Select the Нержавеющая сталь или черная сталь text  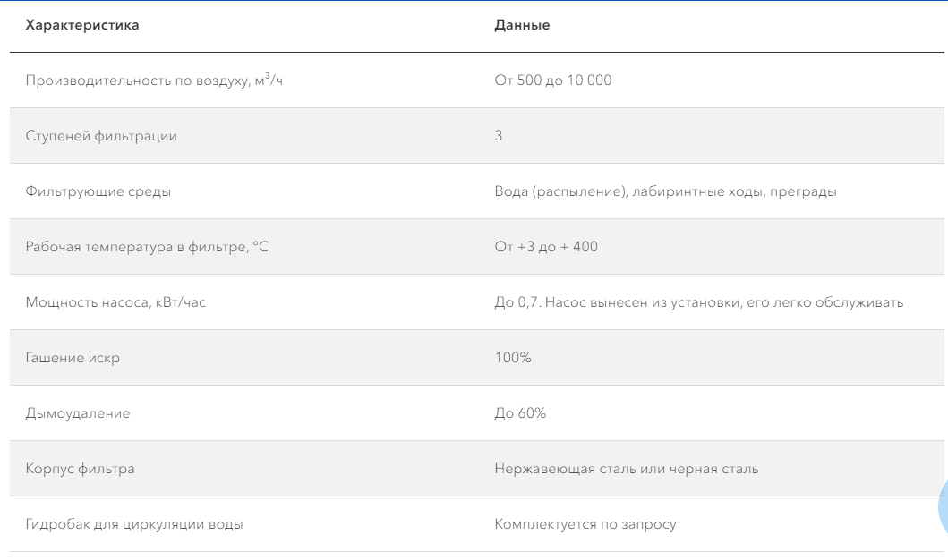627,469
